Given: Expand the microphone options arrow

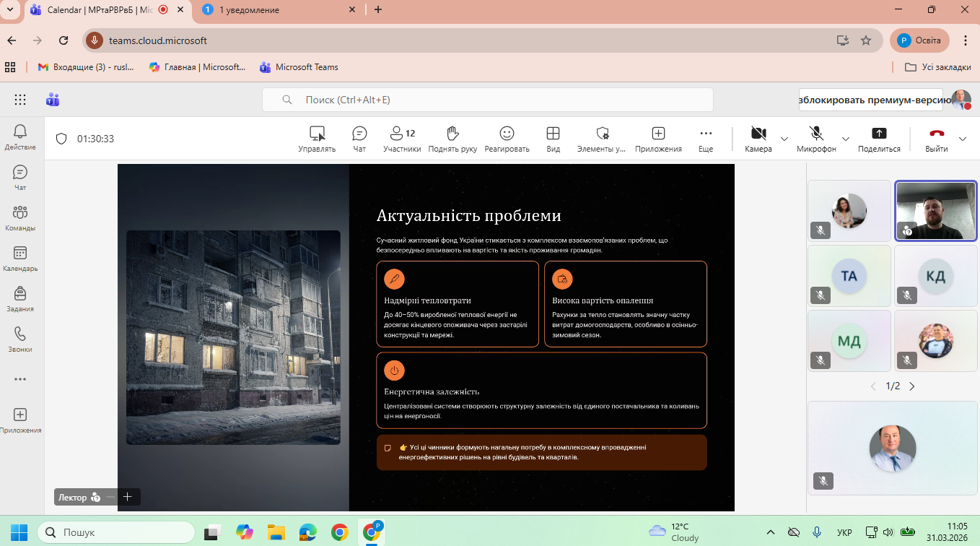Looking at the screenshot, I should (x=846, y=139).
